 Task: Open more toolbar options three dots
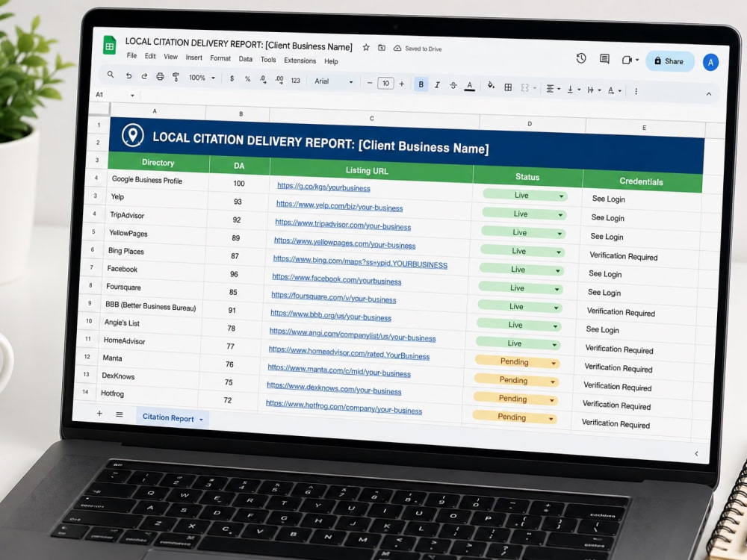636,91
